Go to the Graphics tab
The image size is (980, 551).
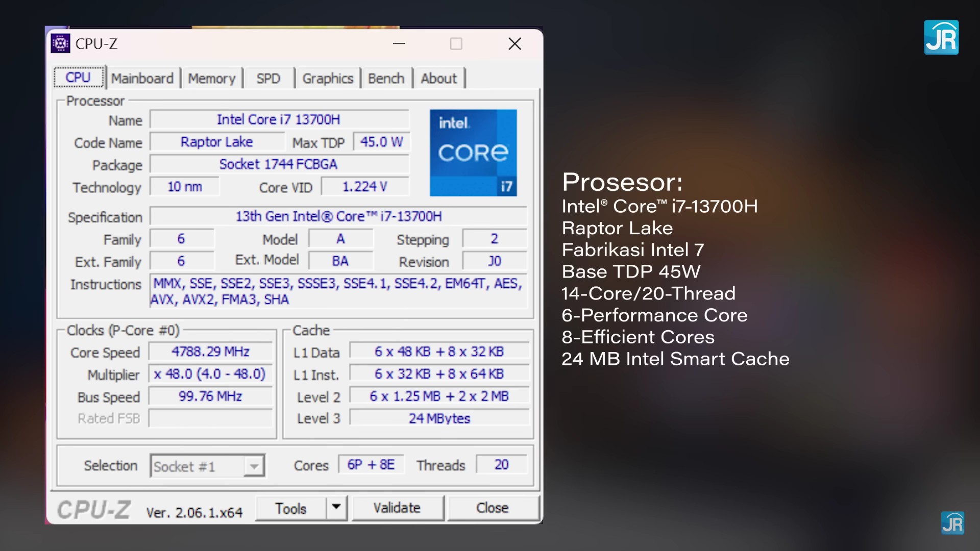328,79
